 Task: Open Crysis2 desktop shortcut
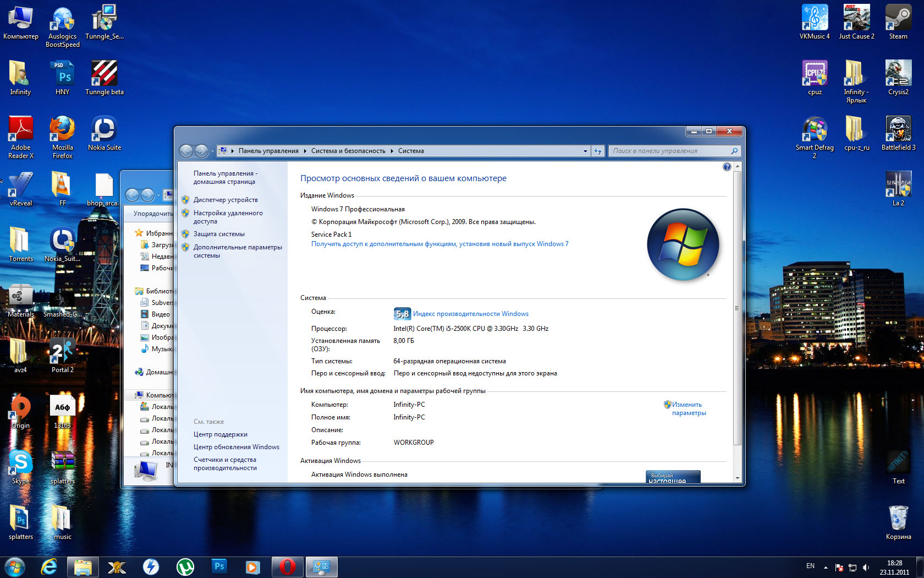point(898,78)
